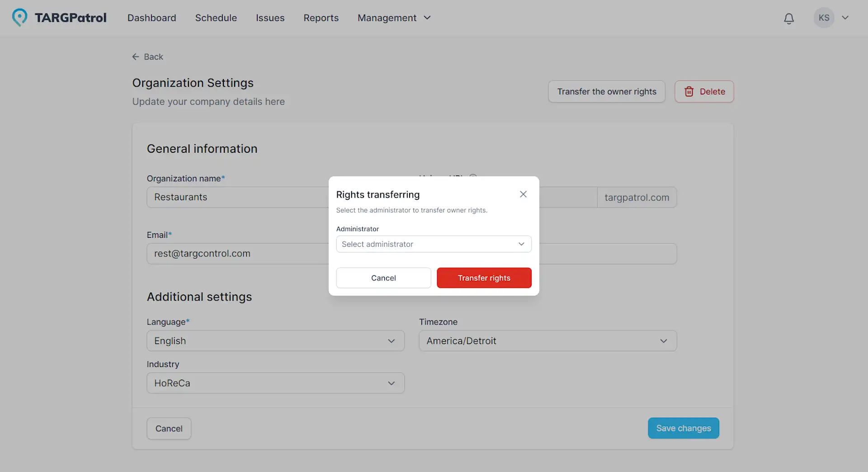This screenshot has height=472, width=868.
Task: Save changes to organization settings
Action: coord(683,428)
